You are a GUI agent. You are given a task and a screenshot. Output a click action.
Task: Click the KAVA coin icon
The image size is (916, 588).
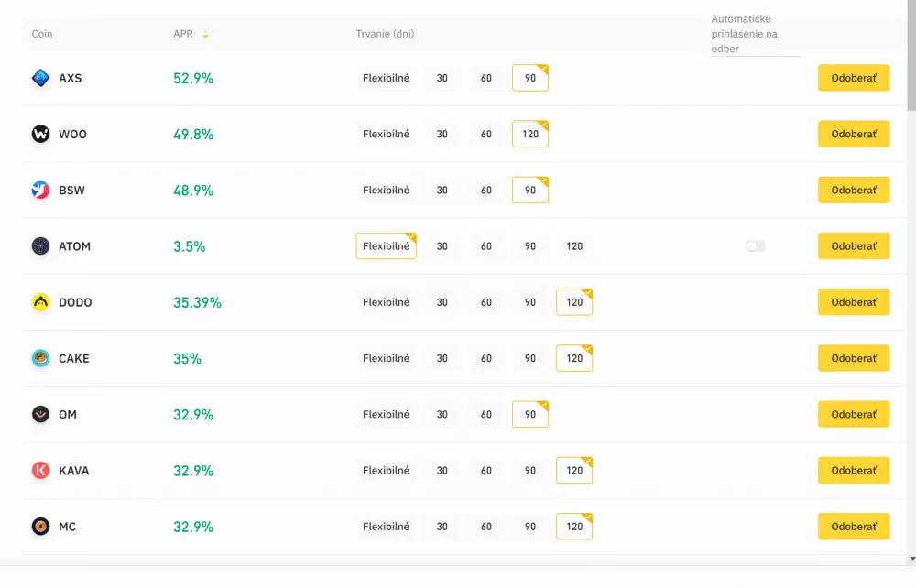[x=40, y=470]
